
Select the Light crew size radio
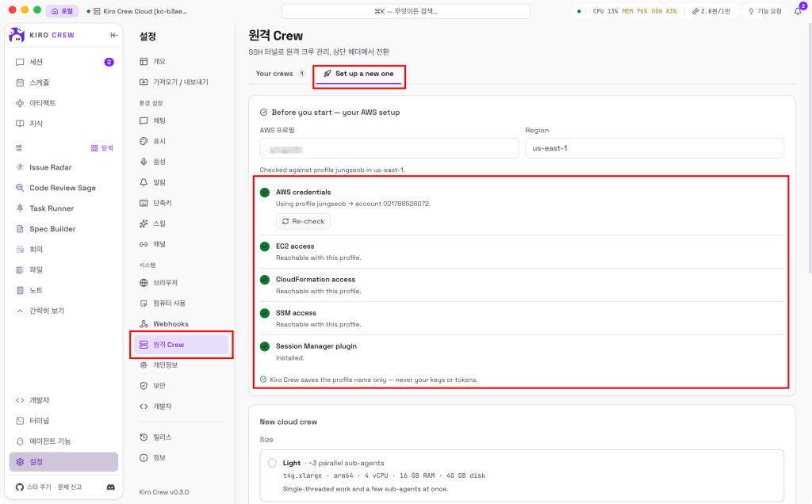click(x=273, y=463)
